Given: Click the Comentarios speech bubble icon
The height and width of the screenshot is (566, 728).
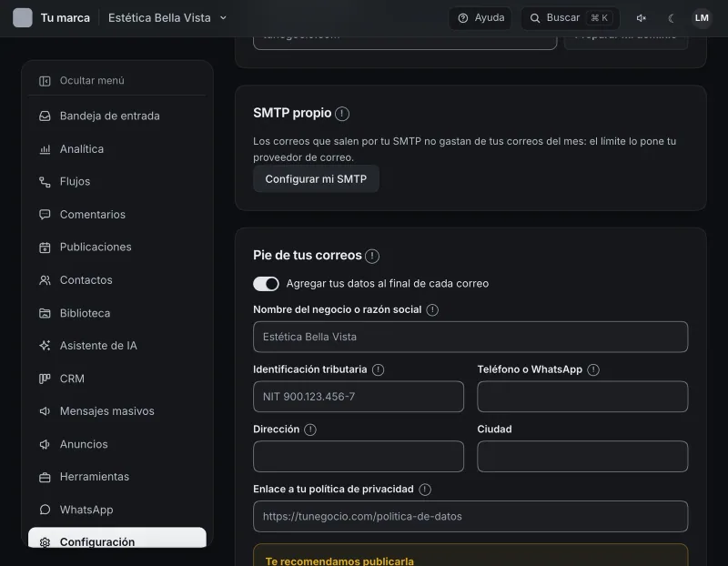Looking at the screenshot, I should tap(45, 215).
